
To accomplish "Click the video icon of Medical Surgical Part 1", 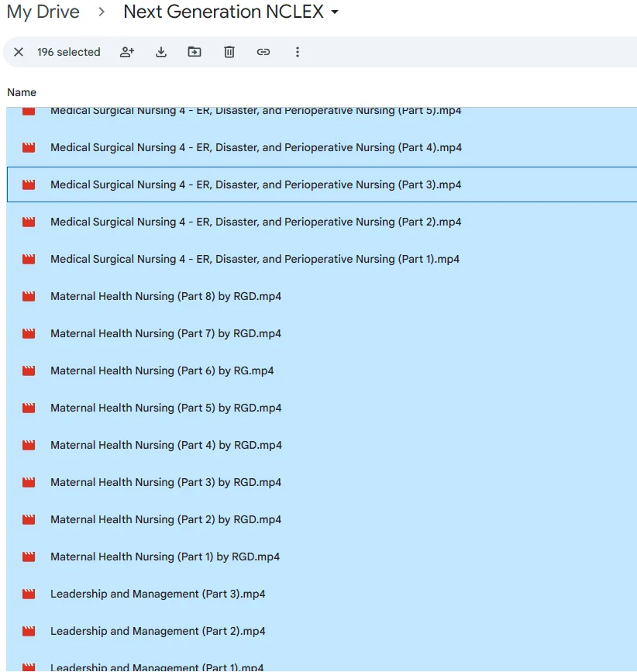I will coord(29,260).
